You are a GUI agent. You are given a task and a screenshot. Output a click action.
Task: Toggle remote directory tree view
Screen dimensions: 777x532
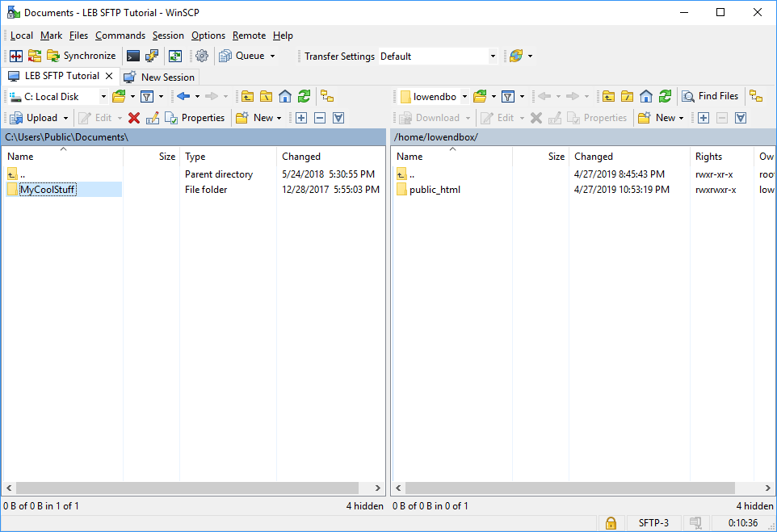pyautogui.click(x=756, y=96)
